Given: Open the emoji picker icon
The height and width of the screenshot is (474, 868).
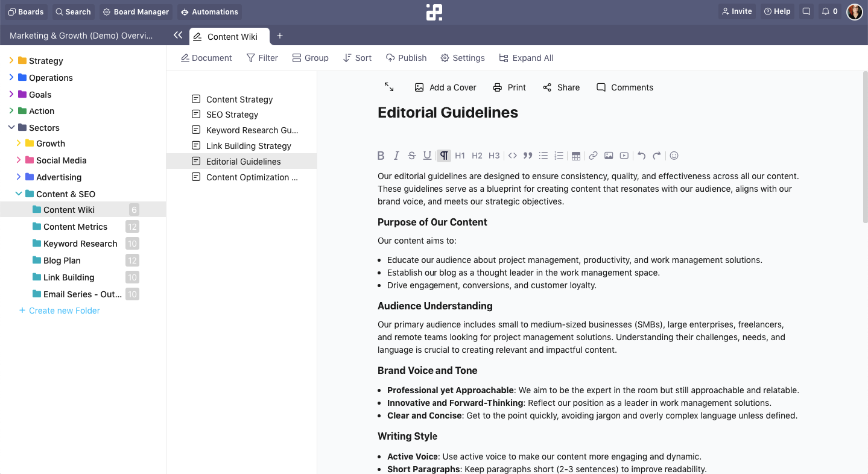Looking at the screenshot, I should click(674, 156).
